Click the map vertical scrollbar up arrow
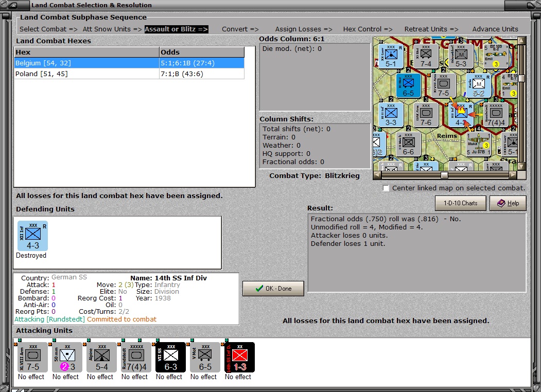This screenshot has height=392, width=541. (x=521, y=41)
